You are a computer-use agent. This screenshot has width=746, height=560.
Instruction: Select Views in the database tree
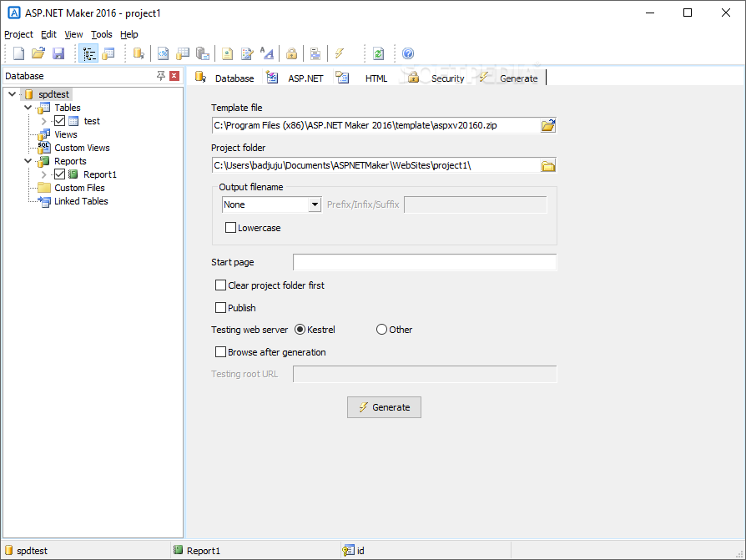tap(66, 134)
